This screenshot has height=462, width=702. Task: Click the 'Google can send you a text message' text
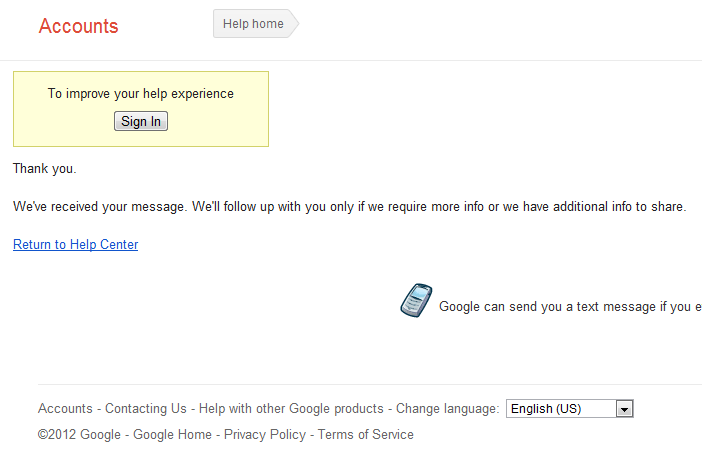pyautogui.click(x=570, y=307)
